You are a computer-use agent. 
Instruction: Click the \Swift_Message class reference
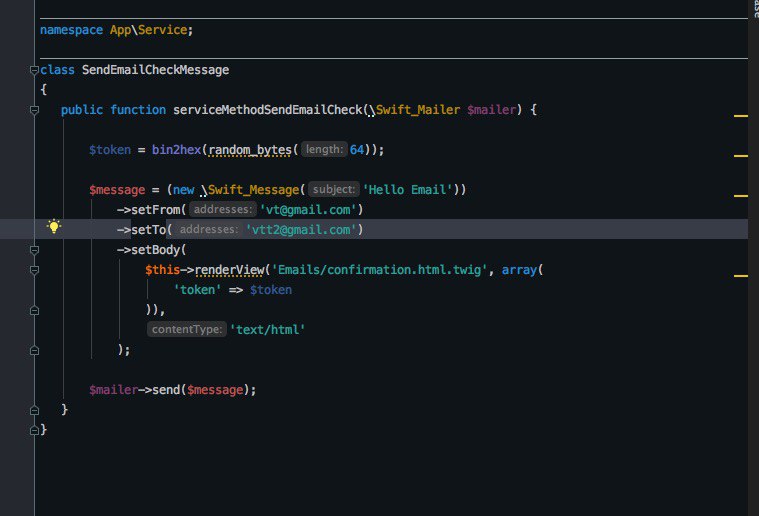point(250,190)
